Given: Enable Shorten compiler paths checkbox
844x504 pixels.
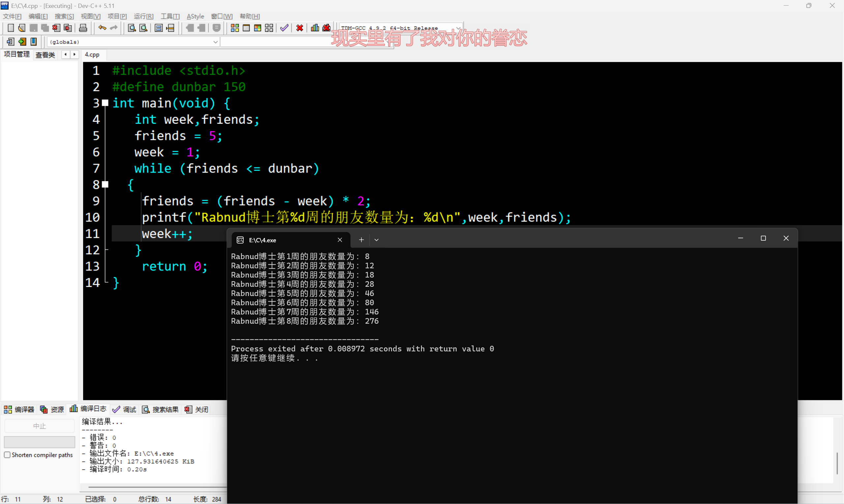Looking at the screenshot, I should tap(7, 455).
